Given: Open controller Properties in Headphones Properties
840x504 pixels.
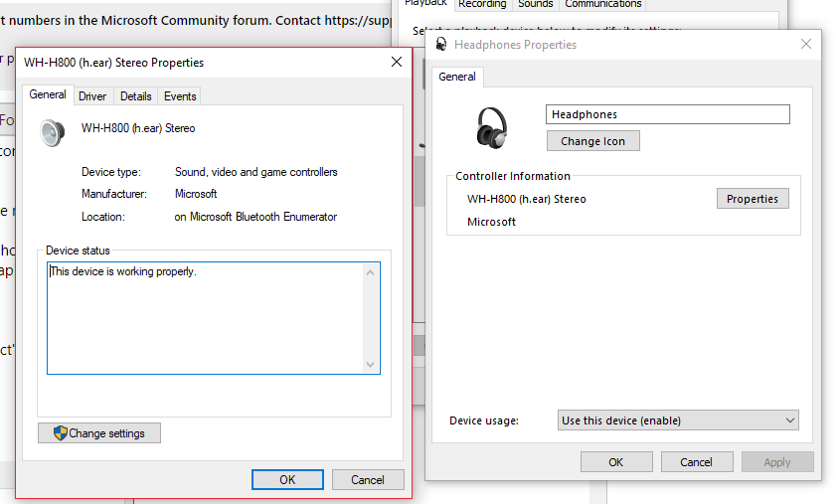Looking at the screenshot, I should click(753, 198).
